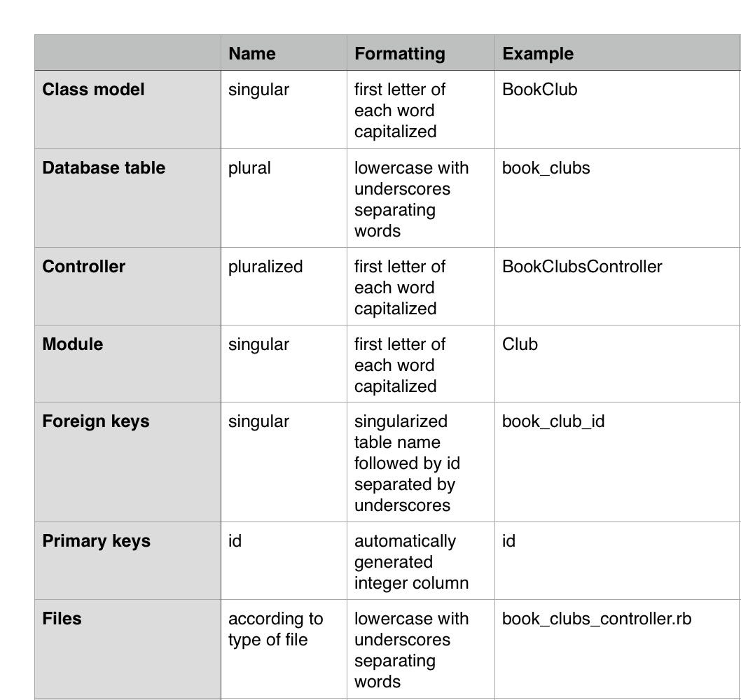Click the Name column header
This screenshot has width=741, height=700.
pos(252,53)
